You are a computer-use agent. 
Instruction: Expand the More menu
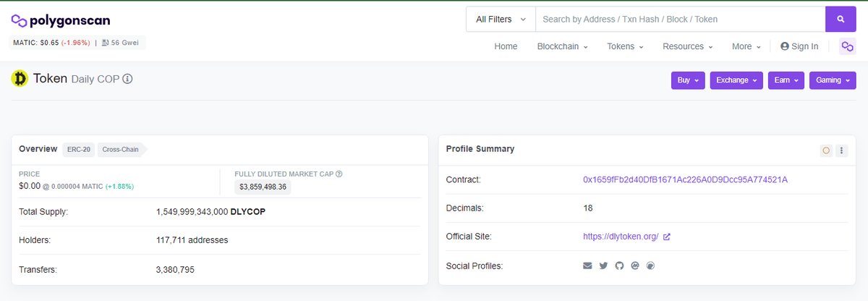pyautogui.click(x=746, y=46)
